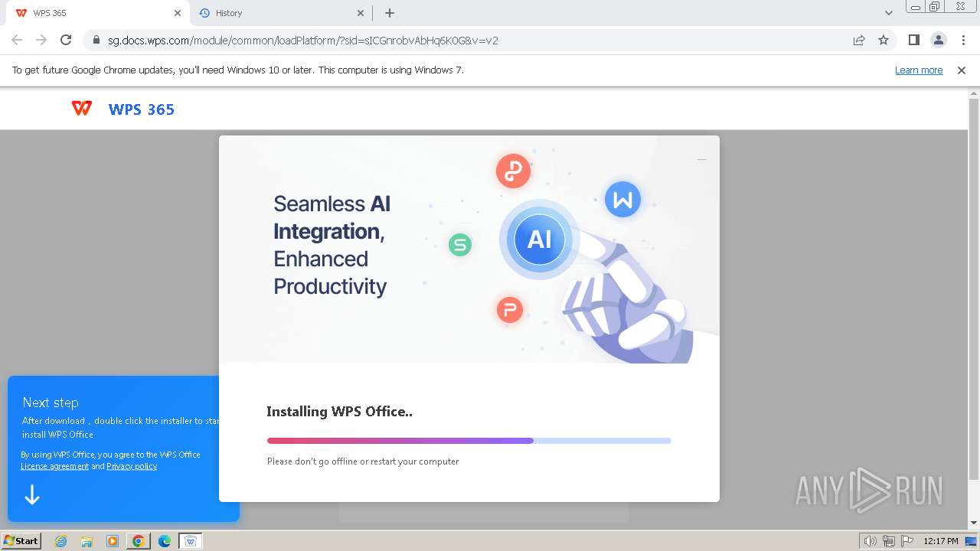The height and width of the screenshot is (551, 980).
Task: Minimize the WPS installer dialog
Action: tap(701, 159)
